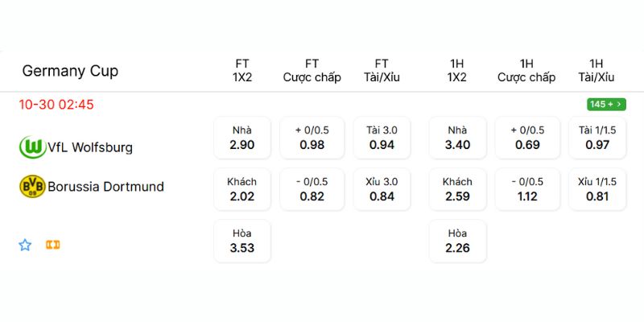This screenshot has width=644, height=322.
Task: Select FT 1X2 Nhà odds 2.90
Action: pos(242,138)
